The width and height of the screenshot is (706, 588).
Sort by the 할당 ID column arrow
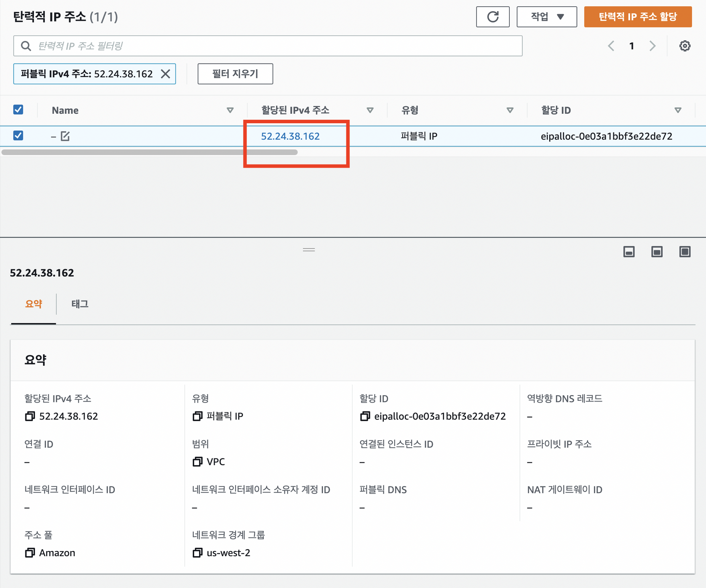pyautogui.click(x=677, y=110)
